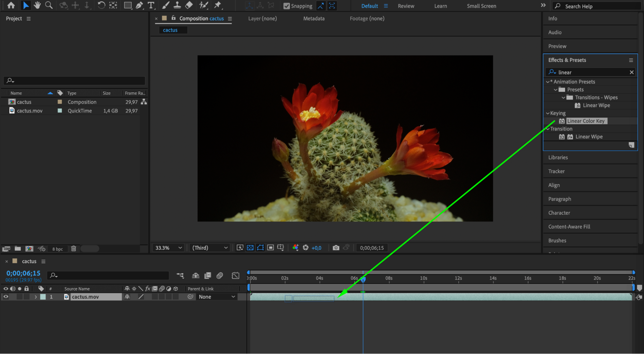Open the 33.3% magnification dropdown
The width and height of the screenshot is (644, 354).
click(168, 248)
